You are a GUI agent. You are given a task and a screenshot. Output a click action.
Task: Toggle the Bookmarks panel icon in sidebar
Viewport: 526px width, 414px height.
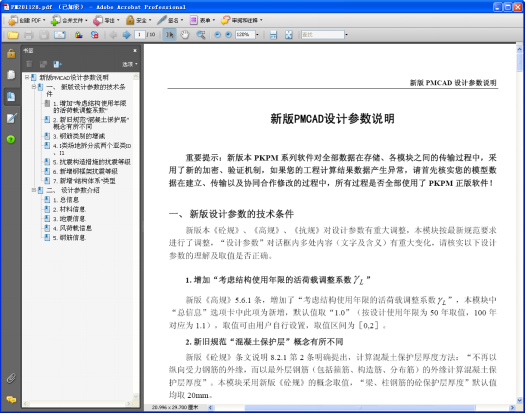click(x=11, y=97)
